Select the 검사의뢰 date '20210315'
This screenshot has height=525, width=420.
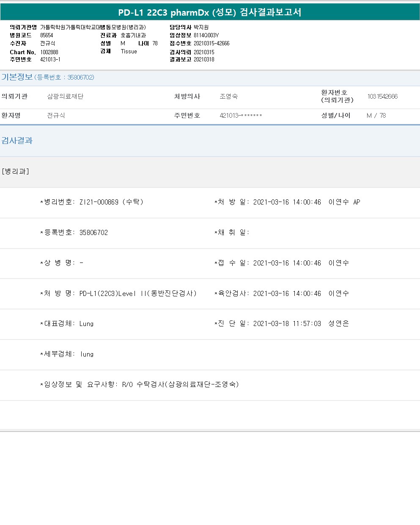pyautogui.click(x=204, y=52)
